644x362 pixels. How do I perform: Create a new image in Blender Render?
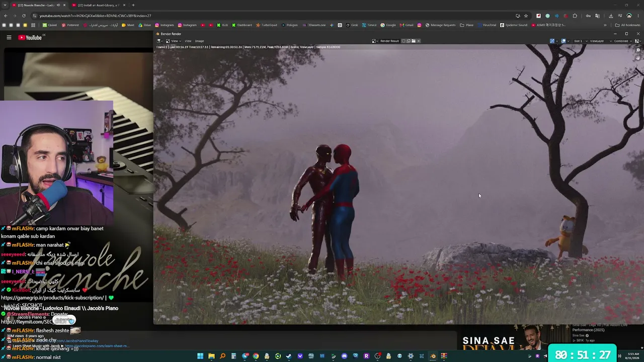coord(409,41)
